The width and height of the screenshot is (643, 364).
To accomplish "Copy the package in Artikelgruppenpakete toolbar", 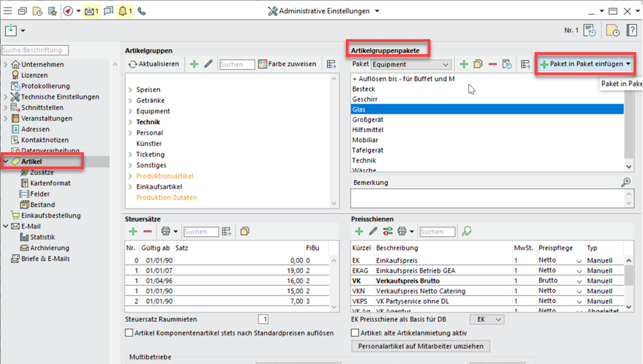I will 478,64.
